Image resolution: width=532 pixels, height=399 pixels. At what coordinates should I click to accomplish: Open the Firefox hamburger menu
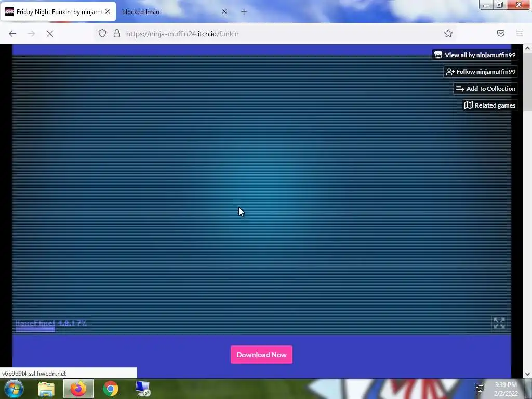coord(520,33)
